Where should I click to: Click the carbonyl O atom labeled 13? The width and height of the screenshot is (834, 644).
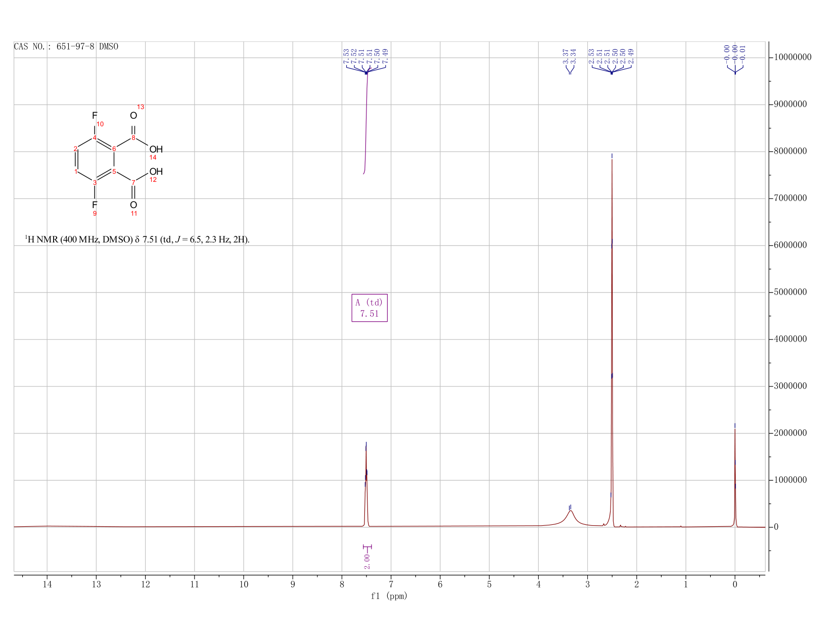click(x=133, y=116)
